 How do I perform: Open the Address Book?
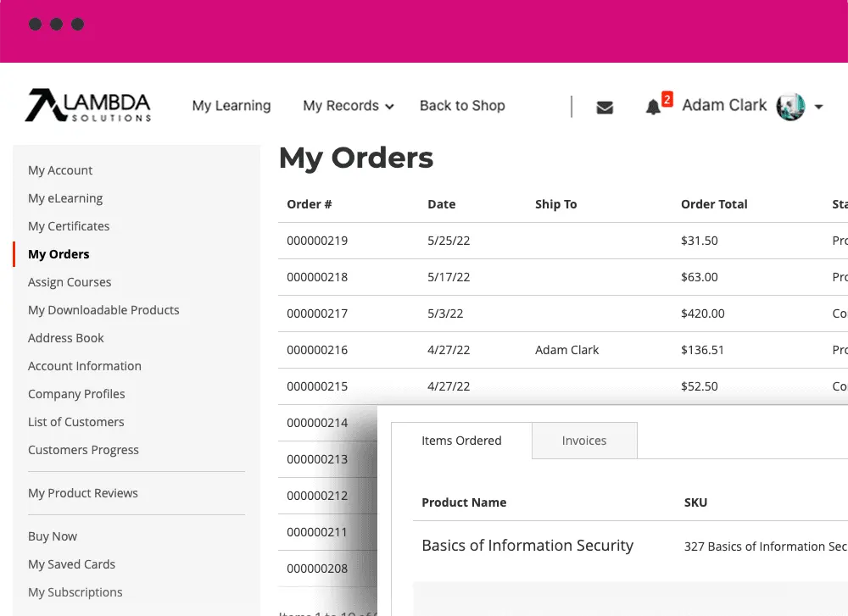[x=66, y=338]
